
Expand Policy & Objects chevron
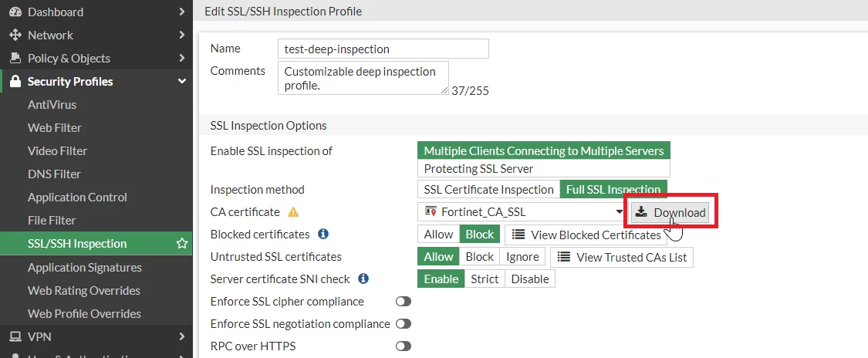click(x=181, y=58)
